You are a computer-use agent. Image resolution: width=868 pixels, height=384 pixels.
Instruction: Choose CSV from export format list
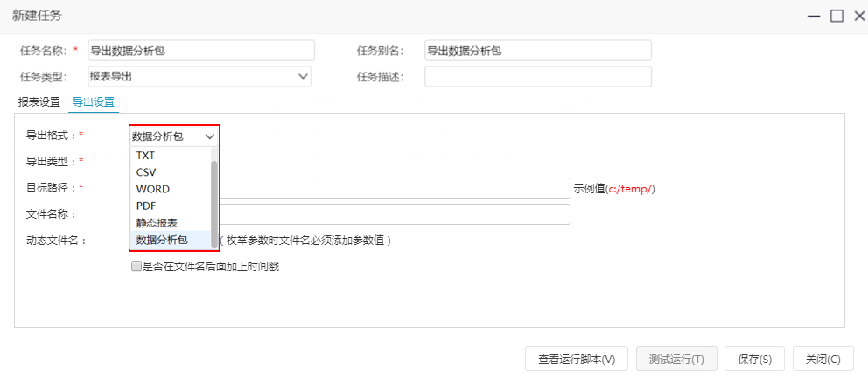coord(171,172)
